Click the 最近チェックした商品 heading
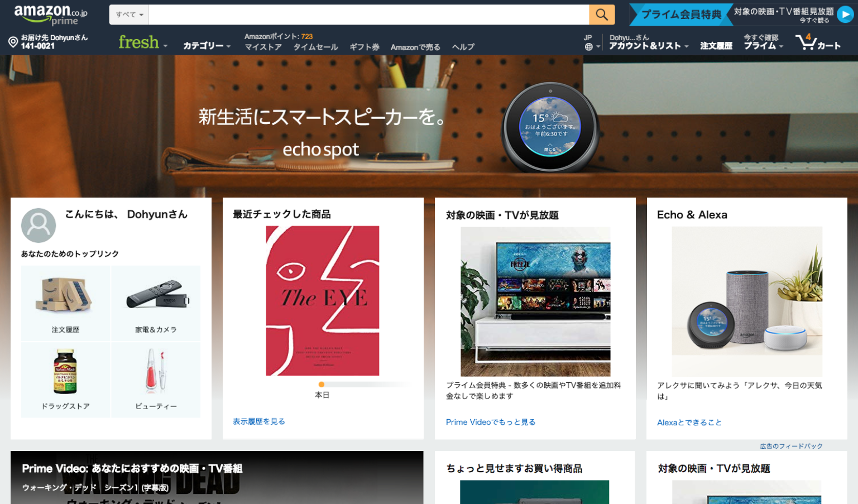Screen dimensions: 858x504 point(282,214)
